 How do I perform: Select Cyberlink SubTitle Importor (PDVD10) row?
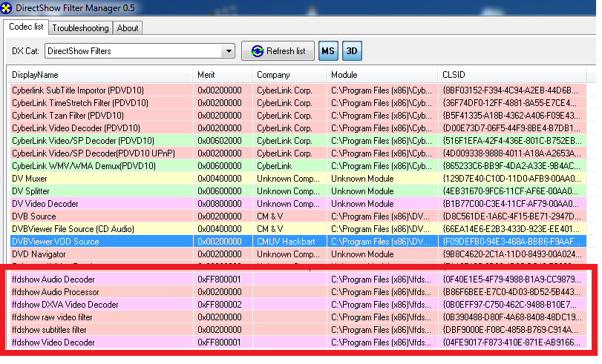(x=298, y=90)
